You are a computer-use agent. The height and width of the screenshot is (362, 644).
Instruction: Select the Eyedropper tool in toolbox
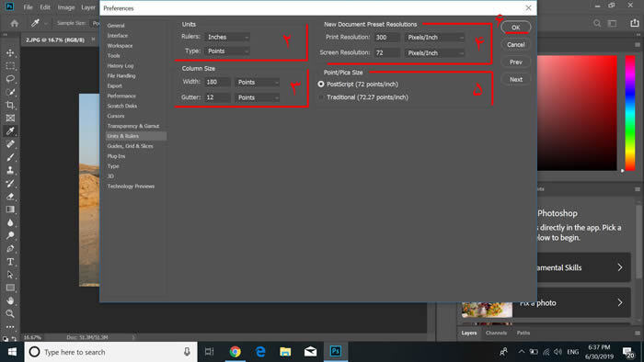pos(10,131)
